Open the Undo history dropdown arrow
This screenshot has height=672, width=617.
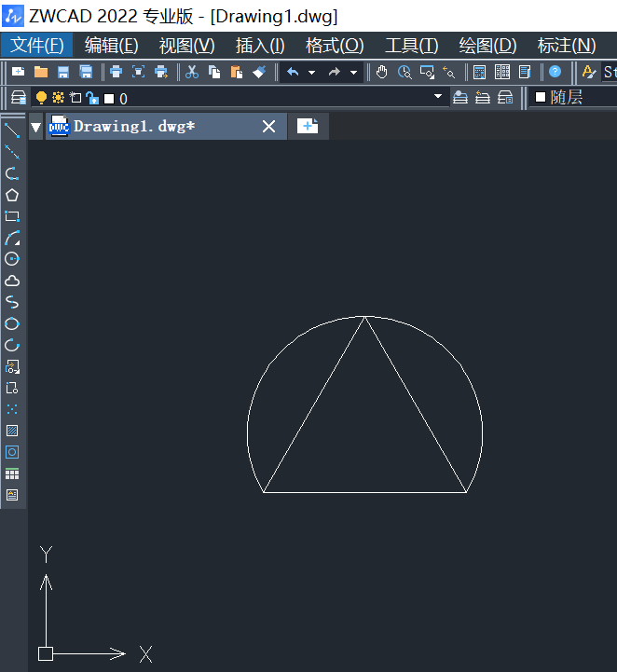click(x=312, y=72)
